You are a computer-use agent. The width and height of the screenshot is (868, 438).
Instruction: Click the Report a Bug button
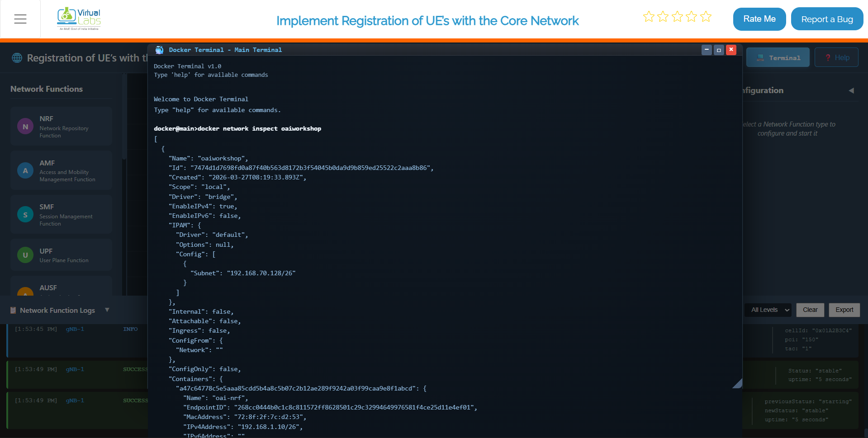coord(827,19)
